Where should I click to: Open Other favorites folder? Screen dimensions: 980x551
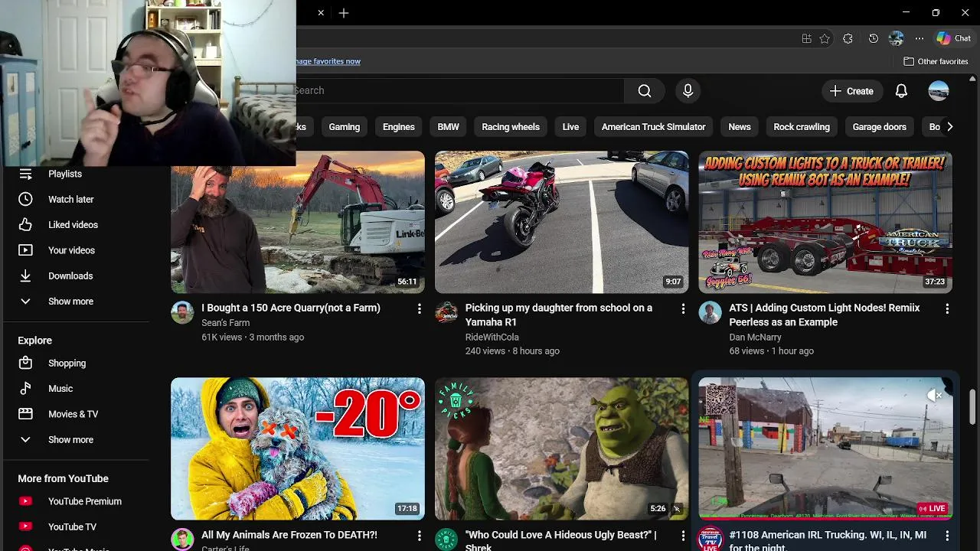[x=936, y=61]
